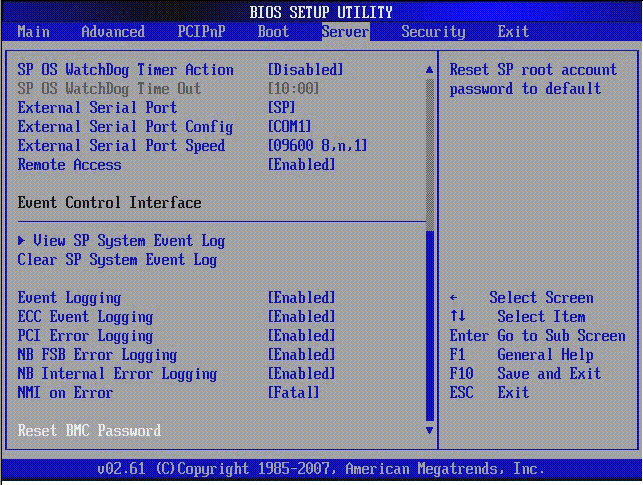This screenshot has height=485, width=643.
Task: Click the [10:00] time out value
Action: click(293, 89)
